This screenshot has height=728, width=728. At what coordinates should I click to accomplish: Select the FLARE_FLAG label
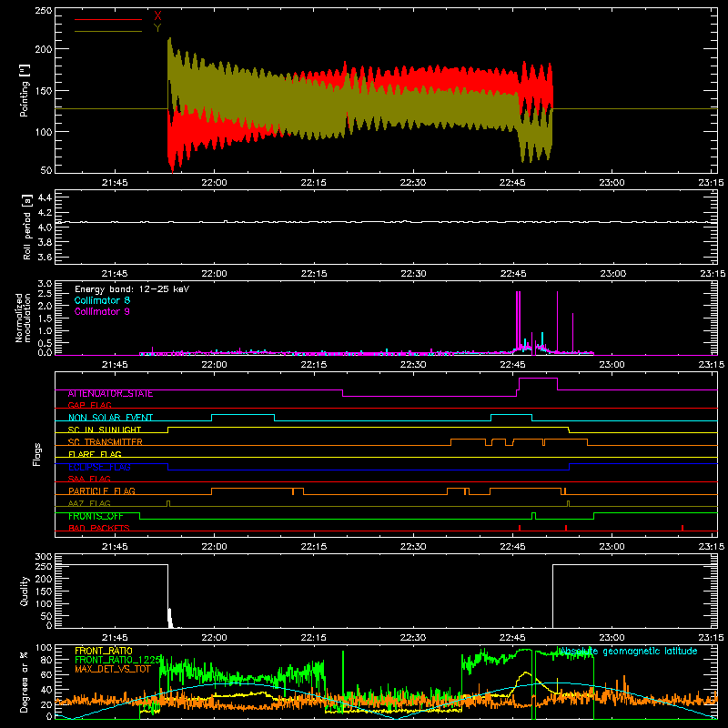[95, 454]
